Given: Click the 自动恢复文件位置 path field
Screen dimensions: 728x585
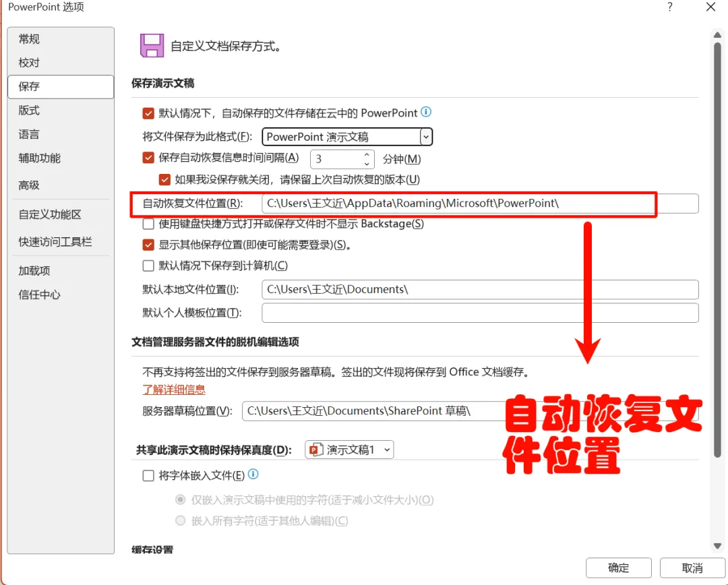Looking at the screenshot, I should coord(480,204).
